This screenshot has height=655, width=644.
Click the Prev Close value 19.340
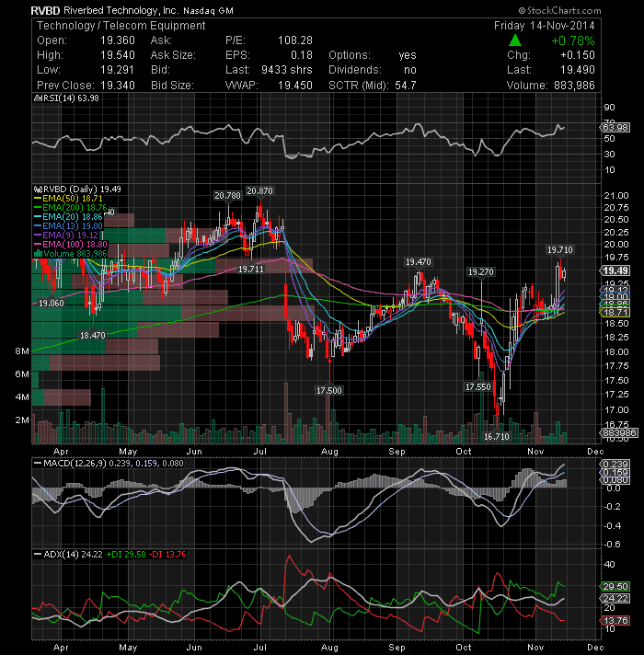(x=118, y=86)
